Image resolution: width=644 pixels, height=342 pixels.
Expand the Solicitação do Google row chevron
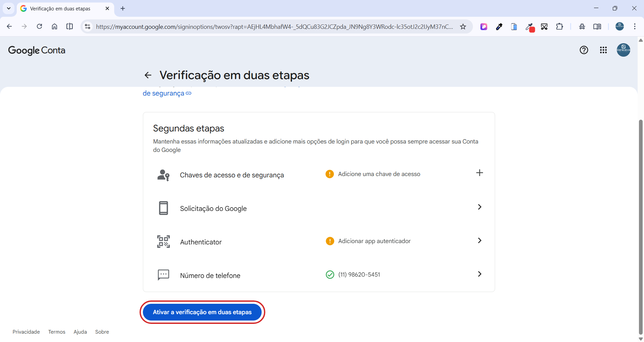[480, 207]
